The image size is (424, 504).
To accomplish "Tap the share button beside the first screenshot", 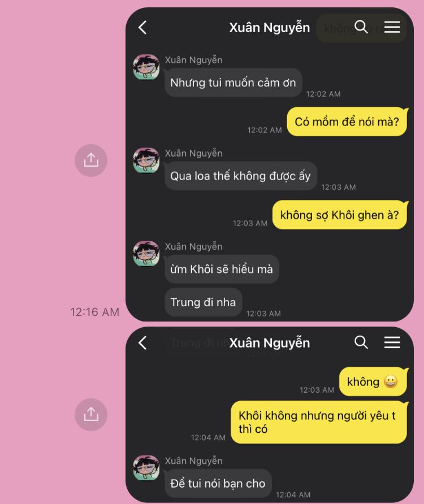I will (x=91, y=160).
